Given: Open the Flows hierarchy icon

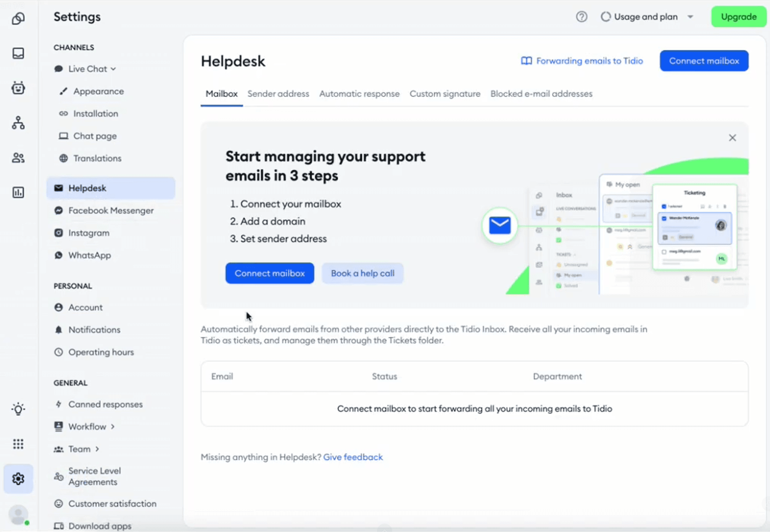Looking at the screenshot, I should point(18,123).
